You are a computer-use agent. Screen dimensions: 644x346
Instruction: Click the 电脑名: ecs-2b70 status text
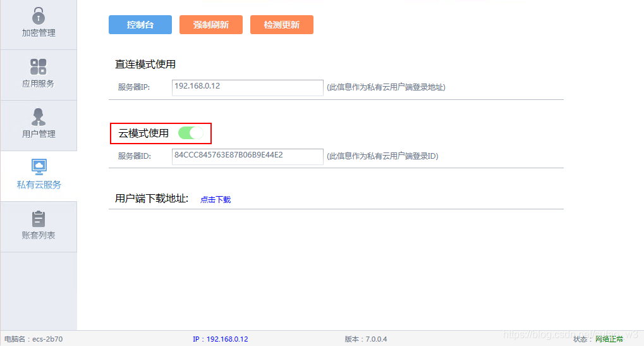click(x=33, y=339)
